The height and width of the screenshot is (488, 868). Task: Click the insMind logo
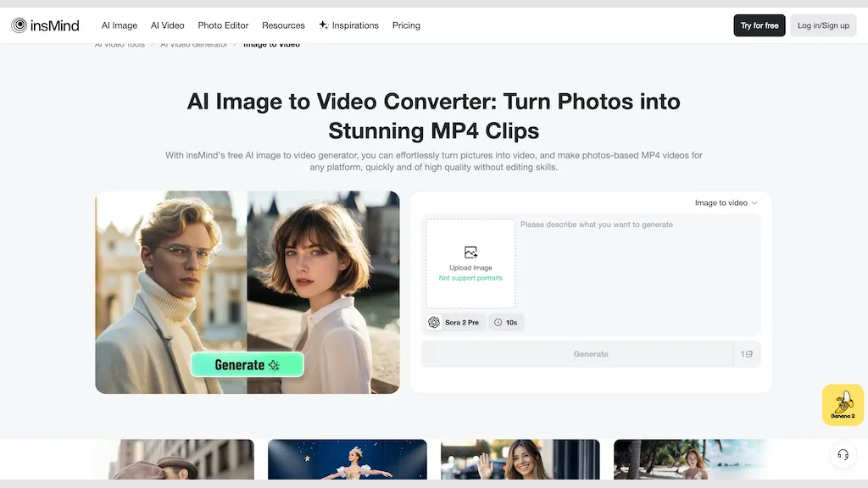pyautogui.click(x=46, y=25)
